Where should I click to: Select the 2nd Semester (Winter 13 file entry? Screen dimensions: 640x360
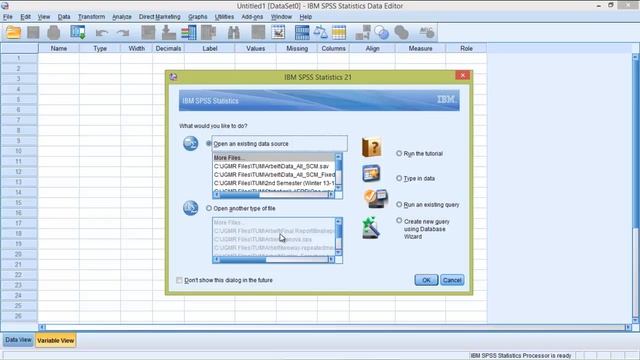click(x=273, y=183)
